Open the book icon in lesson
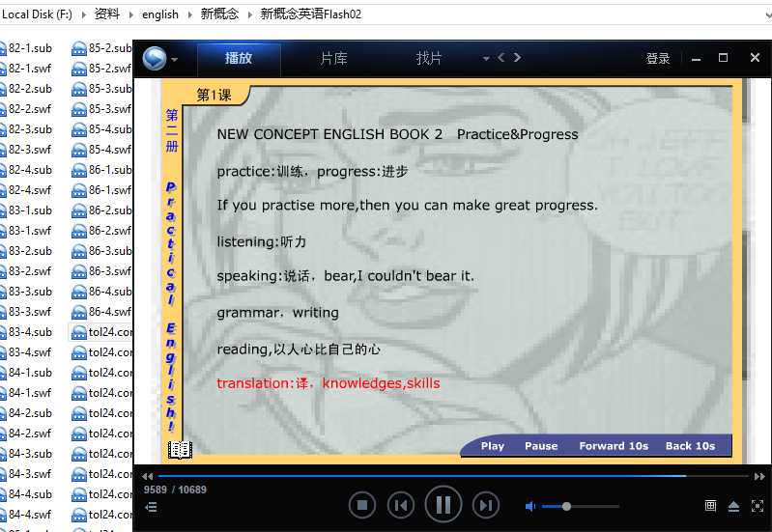 tap(180, 449)
